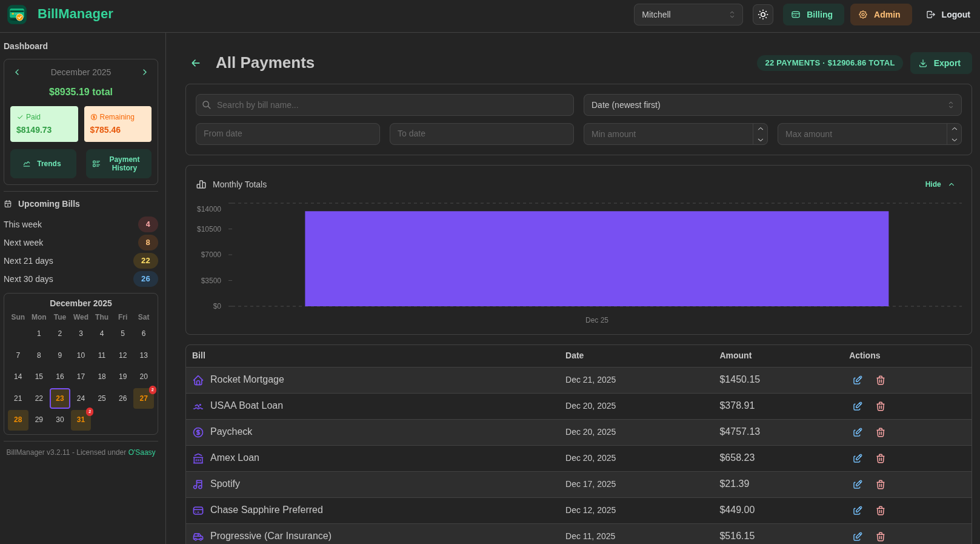Viewport: 980px width, 544px height.
Task: Delete the Rocket Mortgage payment
Action: pyautogui.click(x=881, y=380)
